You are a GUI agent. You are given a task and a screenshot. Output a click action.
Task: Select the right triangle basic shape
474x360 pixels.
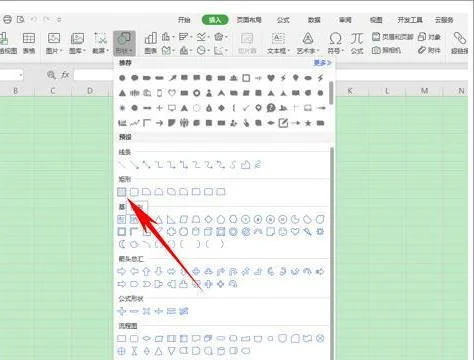click(171, 219)
